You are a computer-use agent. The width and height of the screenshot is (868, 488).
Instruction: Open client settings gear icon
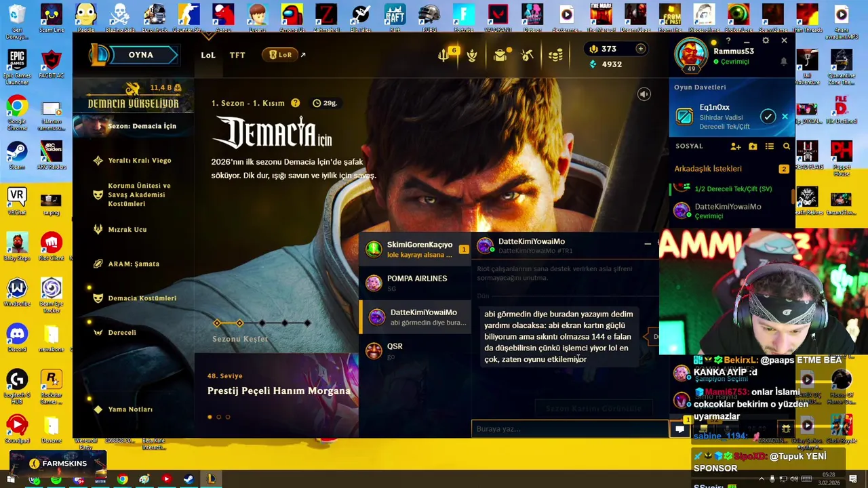pos(766,41)
